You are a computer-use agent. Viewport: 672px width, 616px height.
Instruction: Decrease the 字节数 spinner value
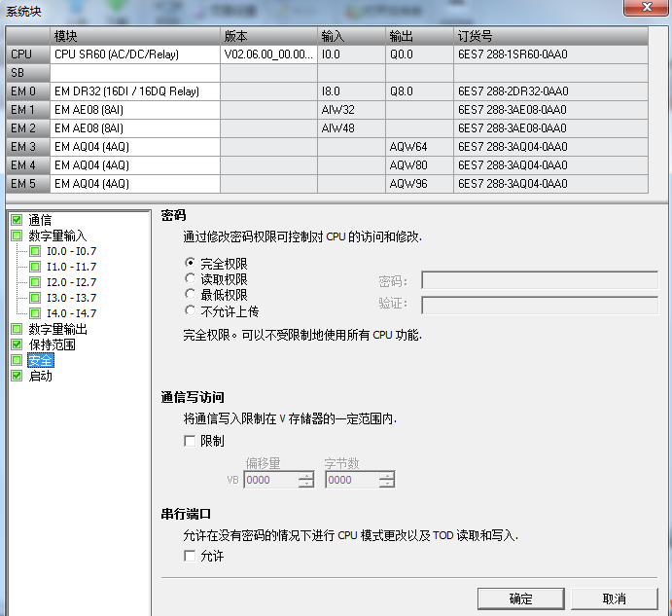point(387,484)
